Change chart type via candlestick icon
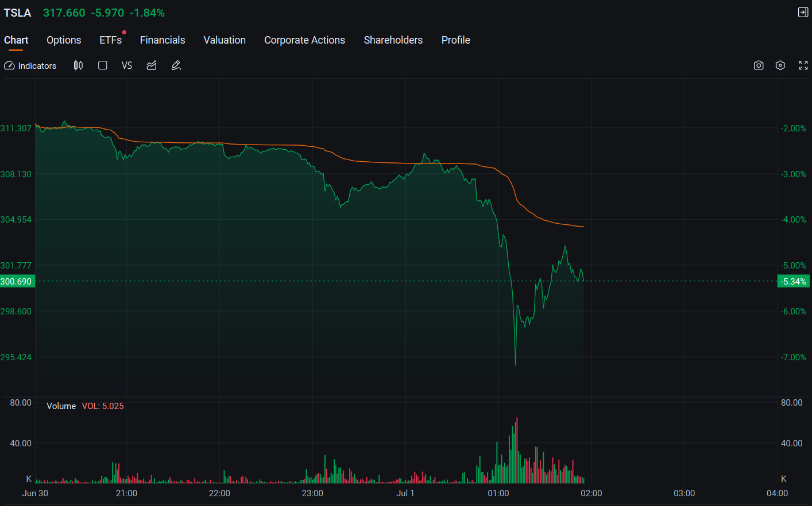The width and height of the screenshot is (812, 506). 78,65
